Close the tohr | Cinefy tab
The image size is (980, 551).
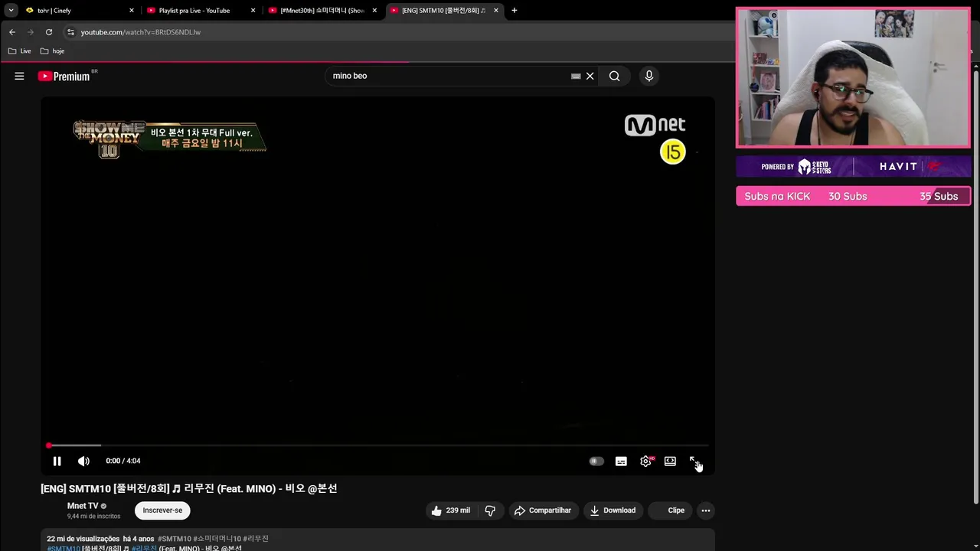pyautogui.click(x=132, y=11)
